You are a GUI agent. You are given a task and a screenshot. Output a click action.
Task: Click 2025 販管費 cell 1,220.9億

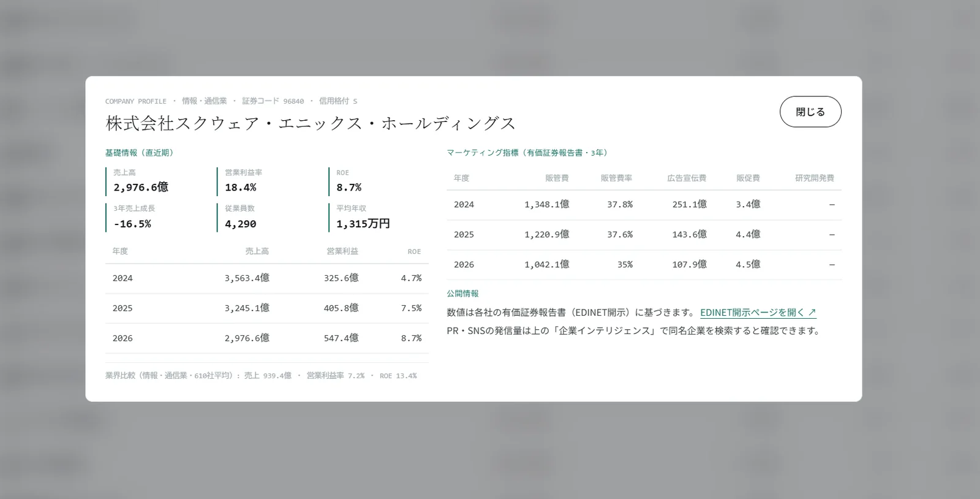click(x=547, y=234)
